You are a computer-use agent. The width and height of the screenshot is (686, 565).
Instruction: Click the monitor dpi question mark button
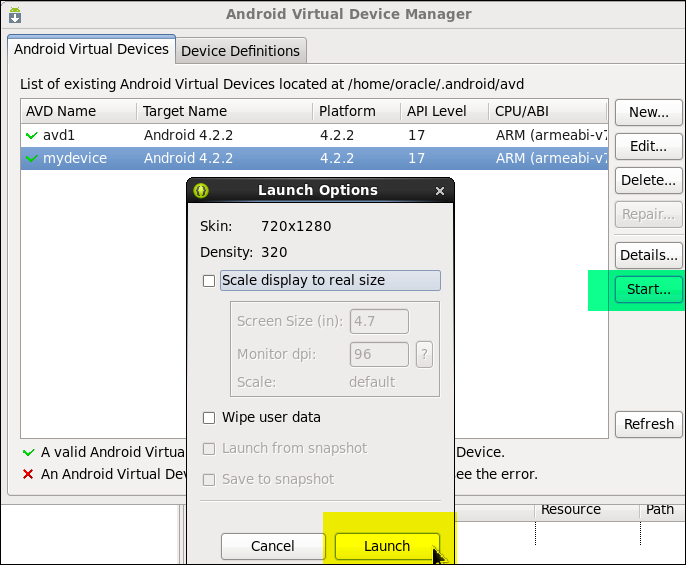(x=424, y=354)
